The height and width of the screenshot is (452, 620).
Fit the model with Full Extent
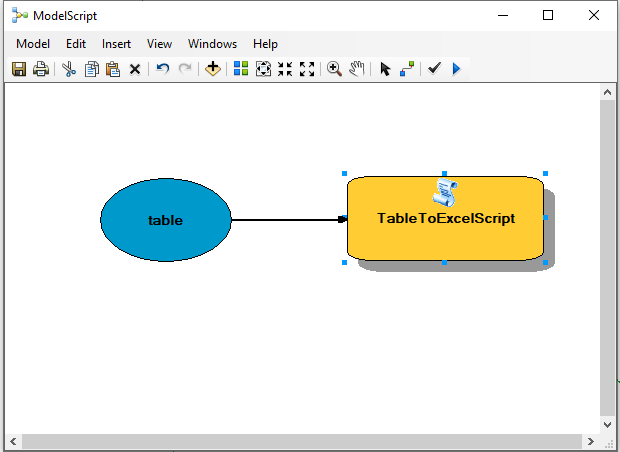click(x=263, y=69)
